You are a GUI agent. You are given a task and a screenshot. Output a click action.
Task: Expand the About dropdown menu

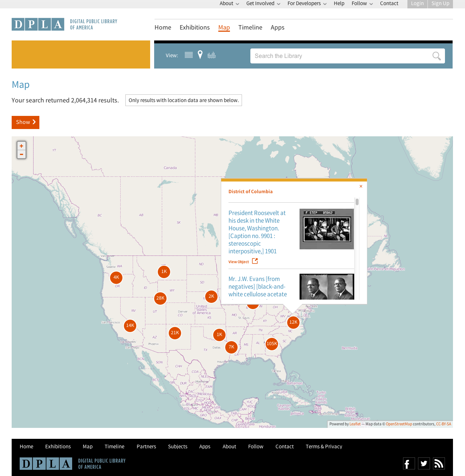point(229,4)
